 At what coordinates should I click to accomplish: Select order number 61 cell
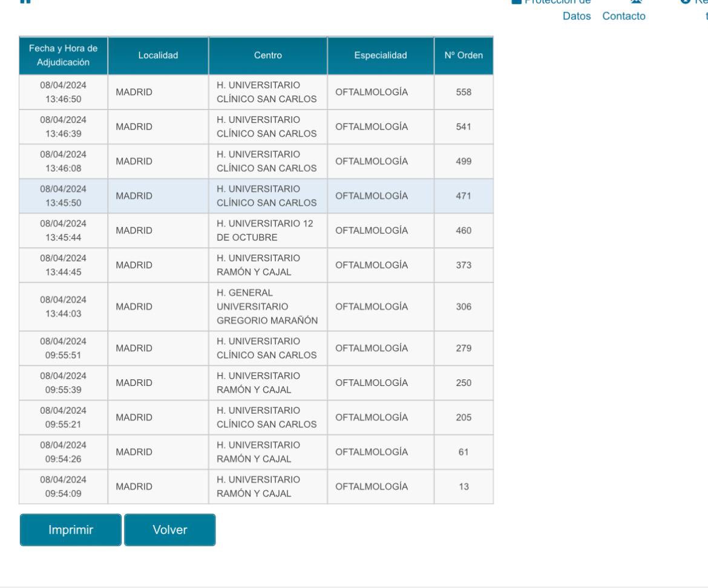pos(464,452)
